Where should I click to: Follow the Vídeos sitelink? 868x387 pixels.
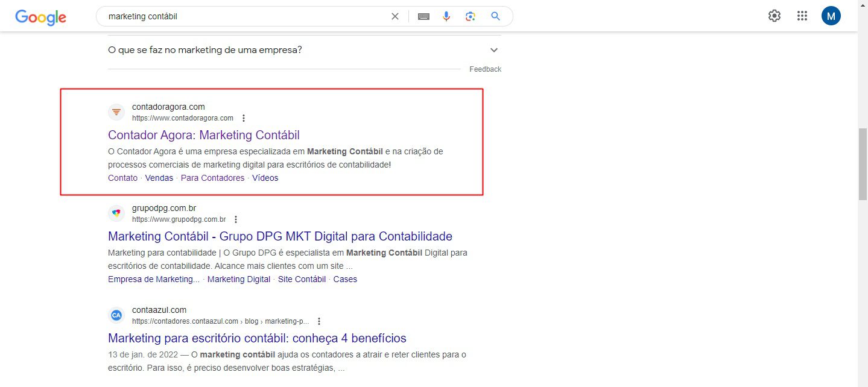pyautogui.click(x=265, y=178)
